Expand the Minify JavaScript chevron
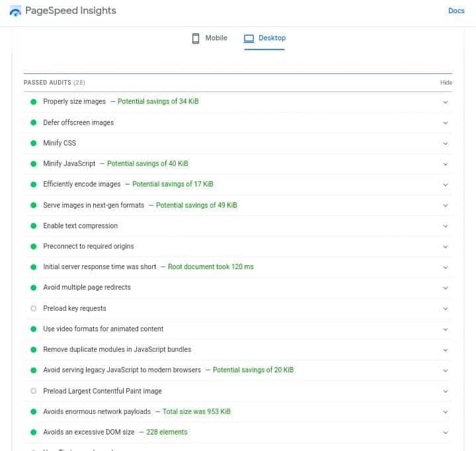Viewport: 476px width, 451px height. pos(445,164)
